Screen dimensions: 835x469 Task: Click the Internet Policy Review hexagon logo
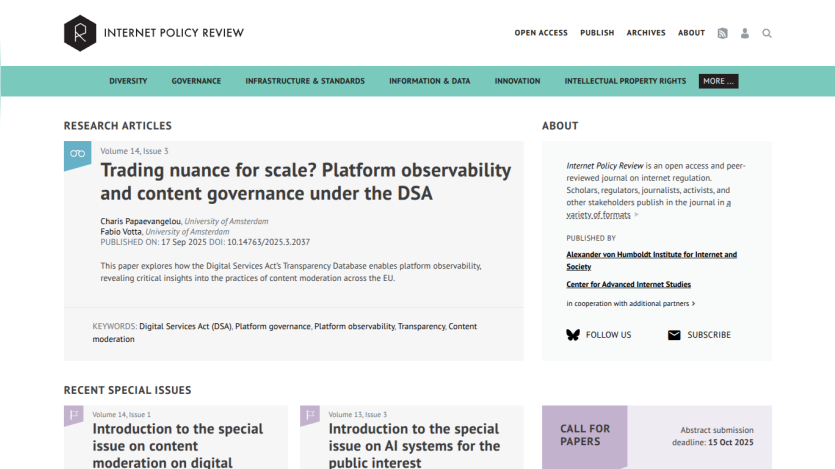tap(80, 33)
